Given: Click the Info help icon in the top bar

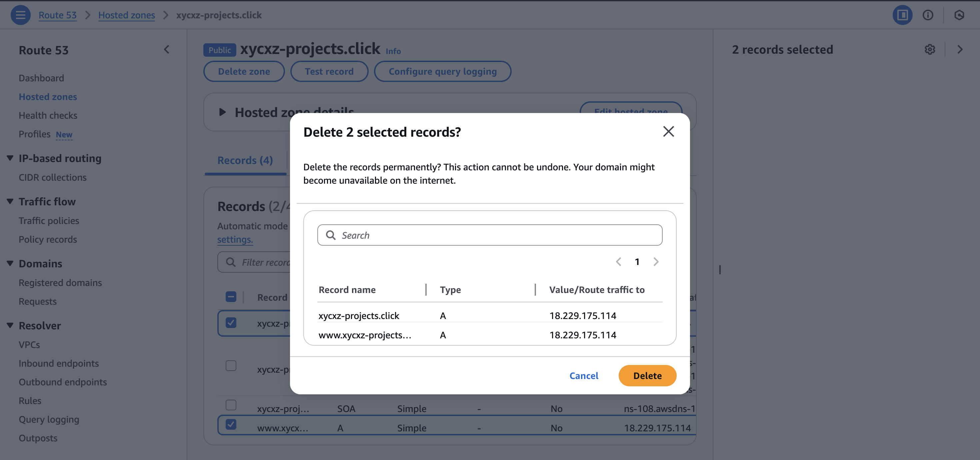Looking at the screenshot, I should pyautogui.click(x=928, y=15).
